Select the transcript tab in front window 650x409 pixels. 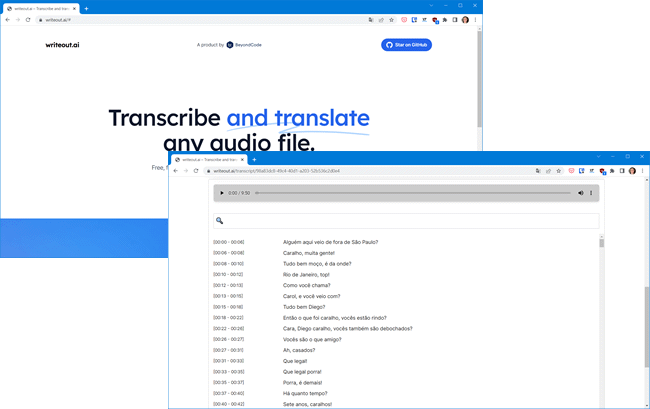[x=209, y=160]
